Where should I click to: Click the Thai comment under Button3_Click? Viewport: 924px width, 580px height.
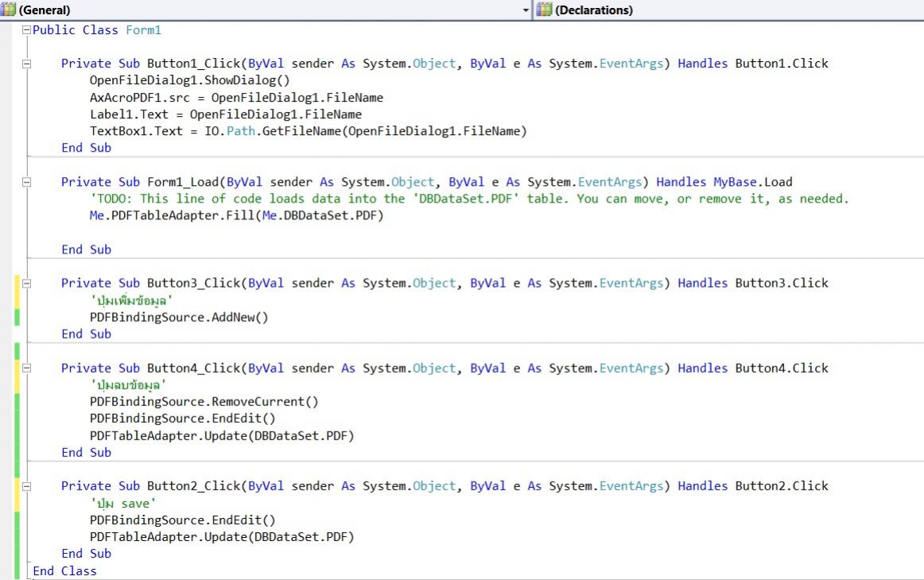point(131,300)
